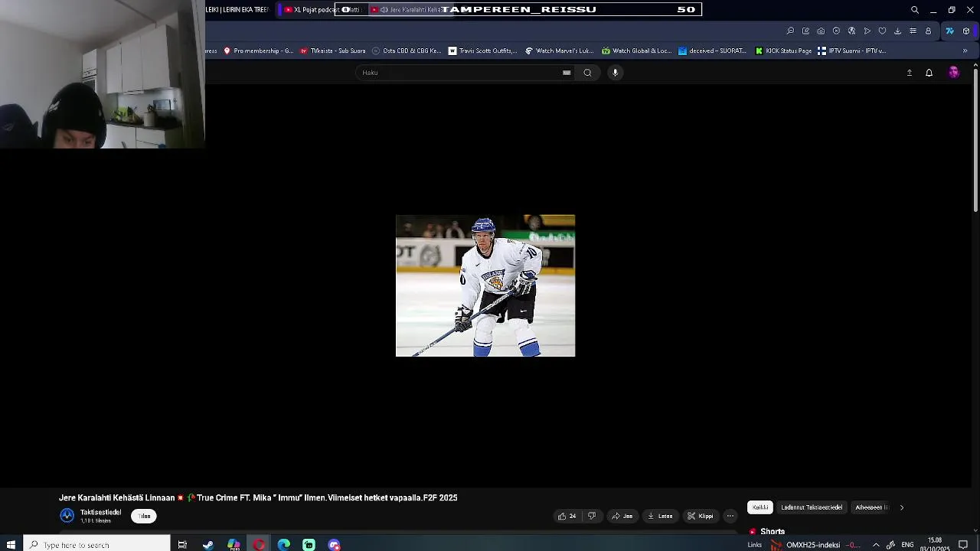Open Pro membership bookmark
980x551 pixels.
(x=258, y=51)
